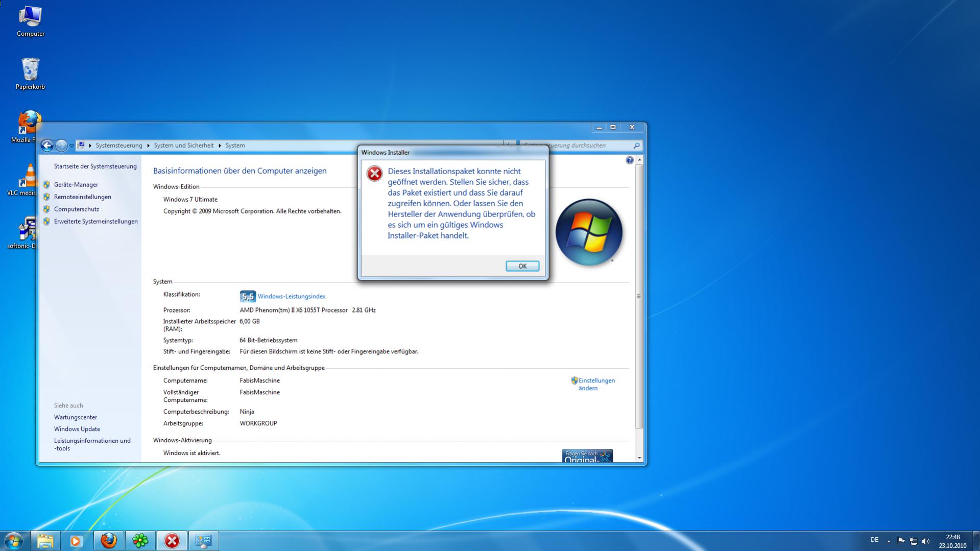Open Windows Explorer from the taskbar
This screenshot has height=551, width=980.
[x=45, y=541]
